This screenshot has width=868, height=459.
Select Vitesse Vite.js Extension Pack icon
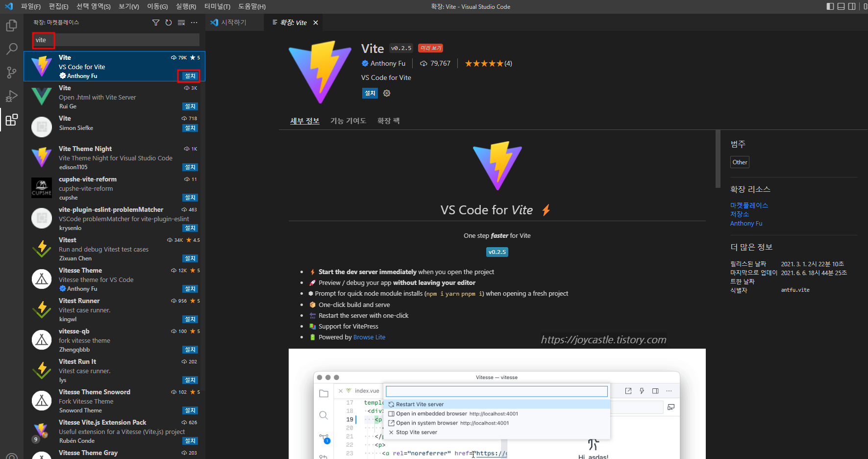click(x=42, y=431)
